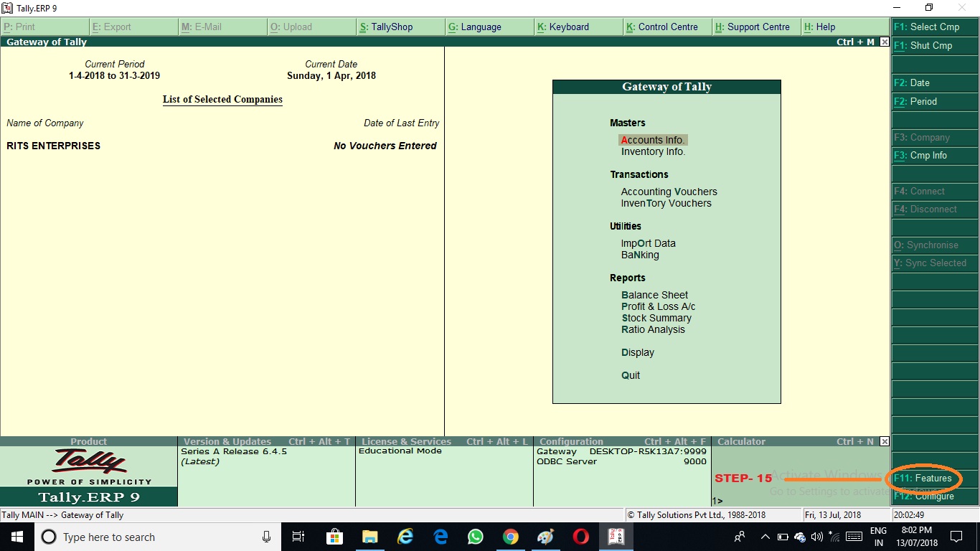Open the Keyboard menu
The width and height of the screenshot is (980, 551).
click(578, 27)
